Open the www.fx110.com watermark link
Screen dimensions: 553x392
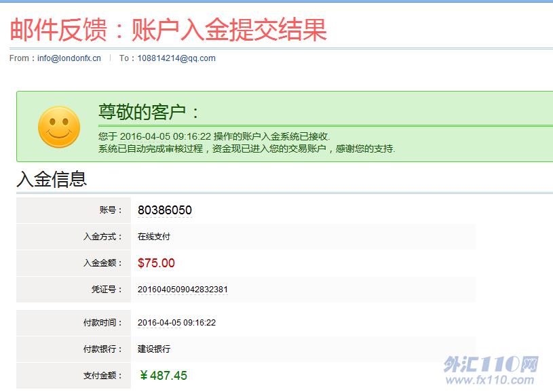[x=491, y=380]
